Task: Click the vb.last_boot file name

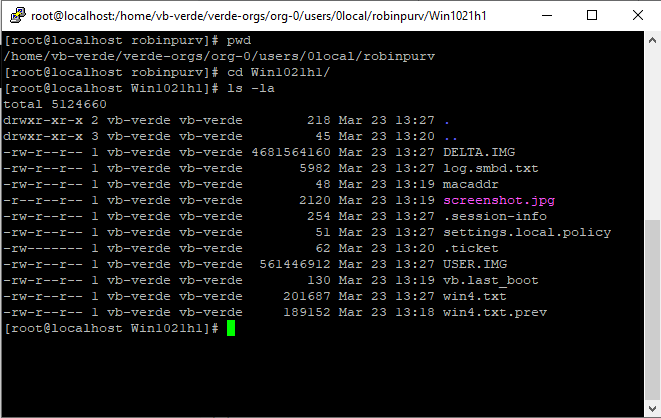Action: (491, 280)
